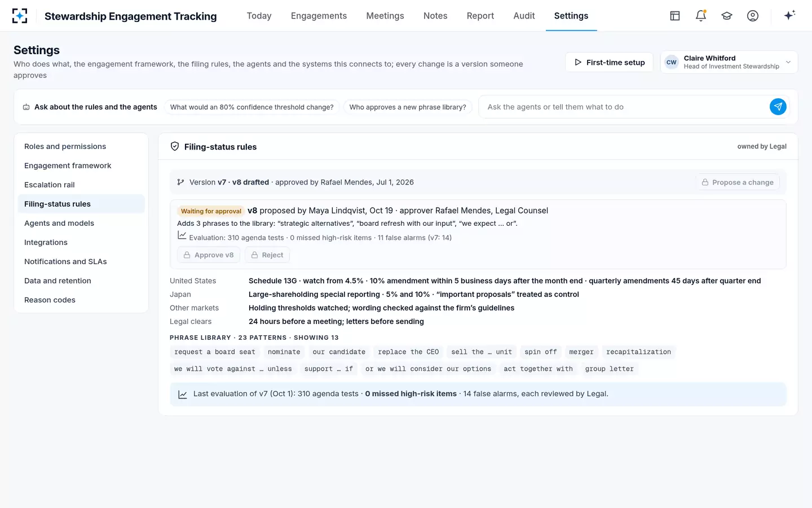
Task: Open the AI sparkle assistant icon
Action: click(x=789, y=15)
